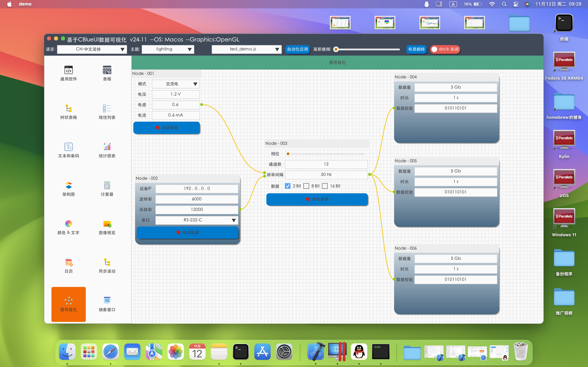Enable the 8 Bit checkbox
Viewport: 588px width, 367px height.
click(x=306, y=186)
